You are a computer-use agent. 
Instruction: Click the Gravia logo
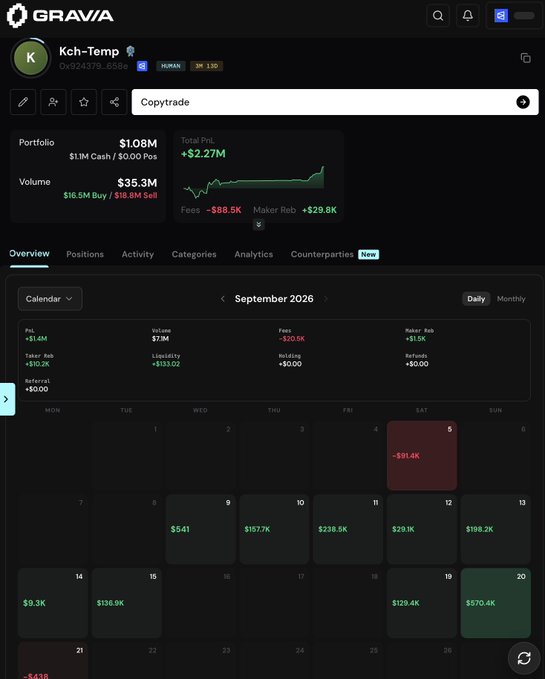(x=60, y=16)
